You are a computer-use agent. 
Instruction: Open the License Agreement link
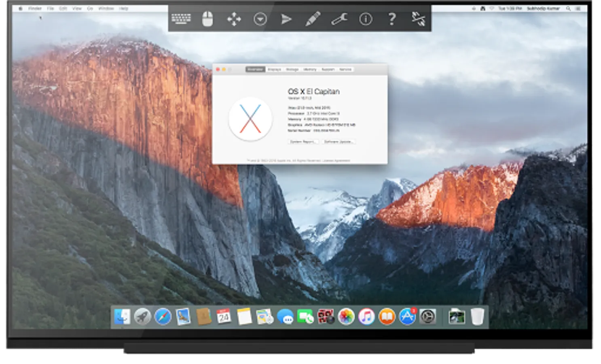tap(336, 161)
